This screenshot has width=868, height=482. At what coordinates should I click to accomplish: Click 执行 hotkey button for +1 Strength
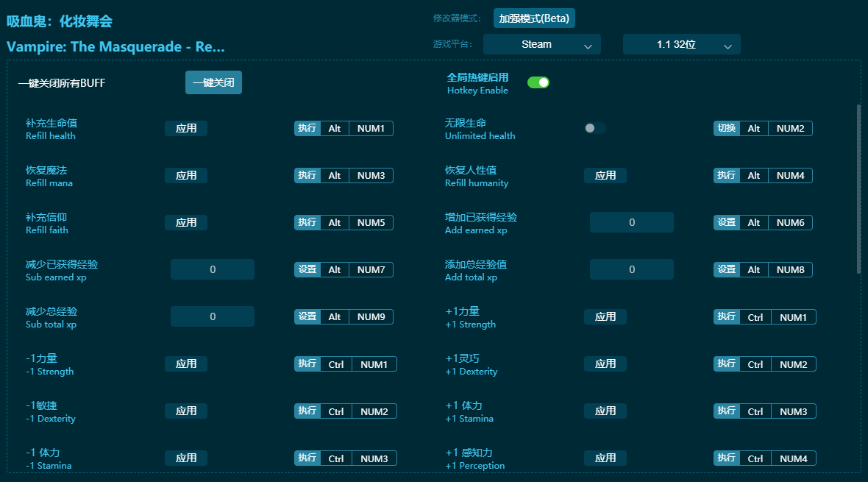(726, 317)
